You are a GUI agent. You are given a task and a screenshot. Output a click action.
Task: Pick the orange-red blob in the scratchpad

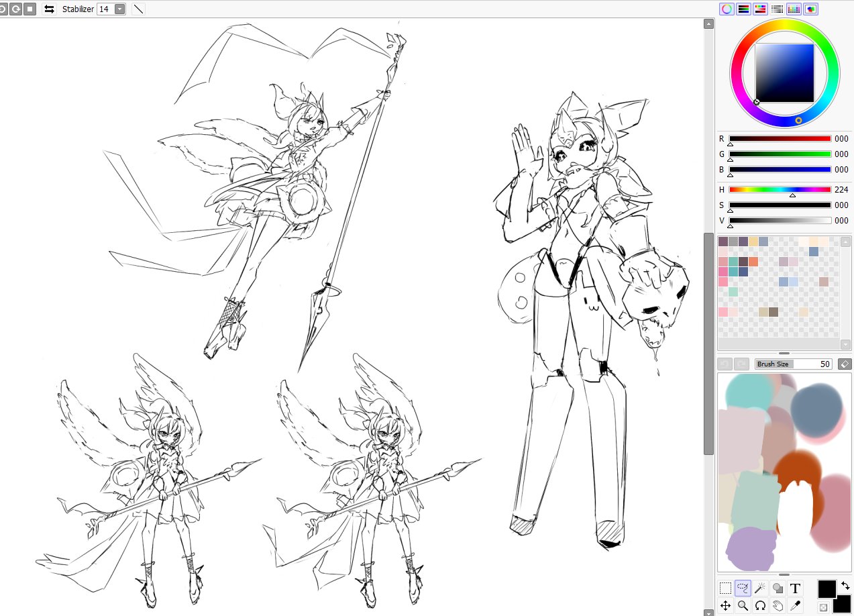coord(798,470)
